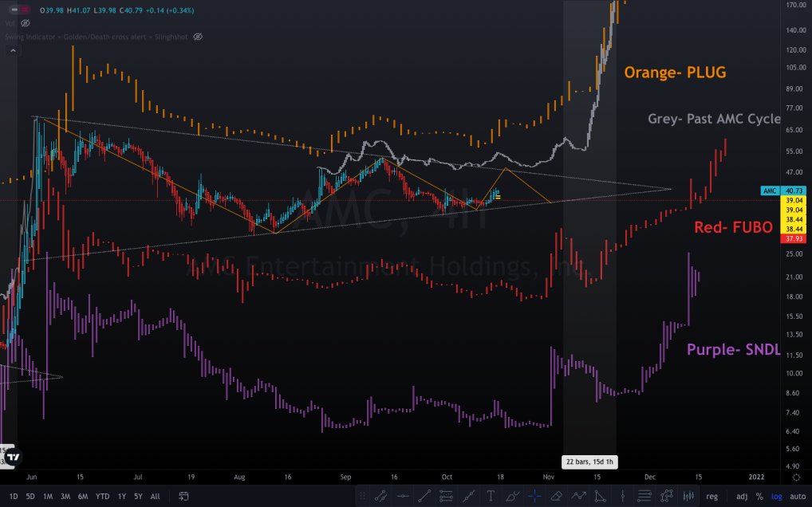Click the Dec date axis label
Viewport: 812px width, 507px height.
650,477
